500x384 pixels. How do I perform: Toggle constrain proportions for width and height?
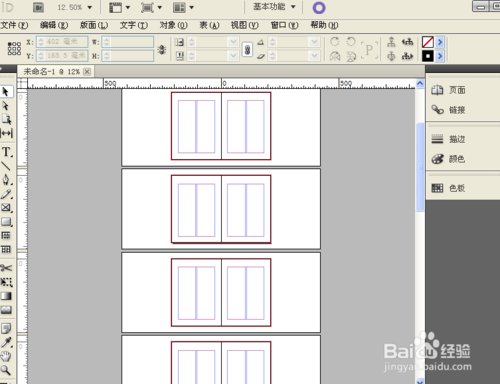[x=162, y=49]
